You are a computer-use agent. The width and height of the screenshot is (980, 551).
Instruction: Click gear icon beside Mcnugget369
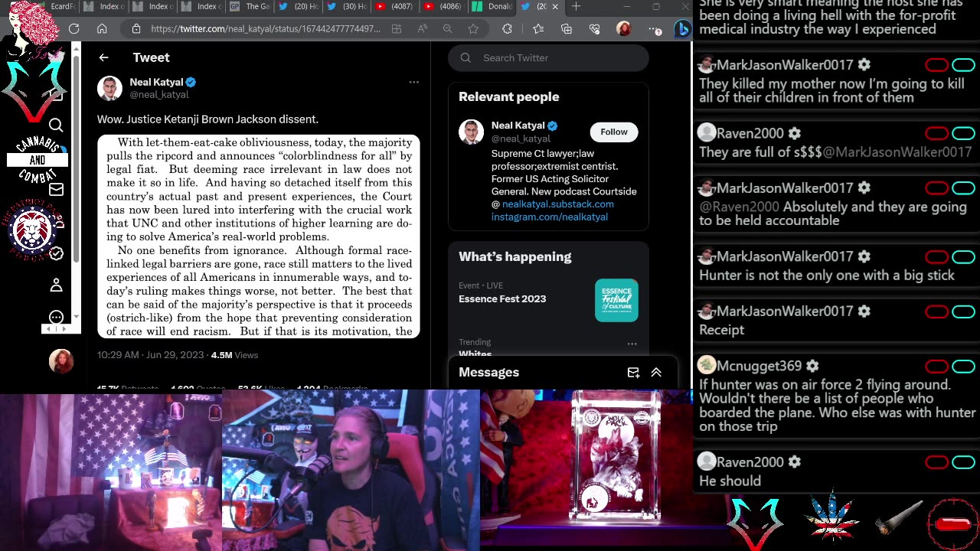pyautogui.click(x=812, y=366)
